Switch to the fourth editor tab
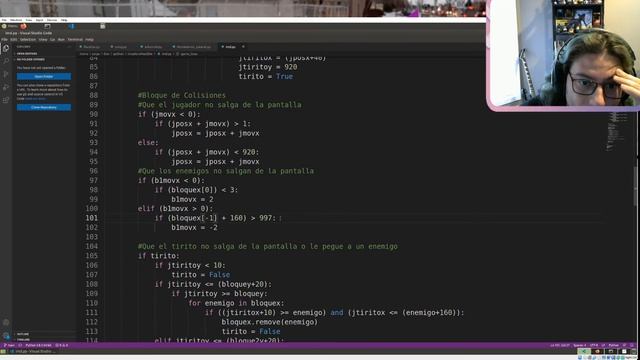 point(194,47)
